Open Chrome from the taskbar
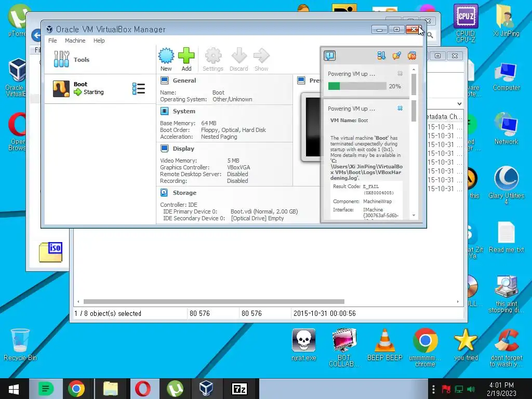The image size is (532, 399). click(76, 389)
